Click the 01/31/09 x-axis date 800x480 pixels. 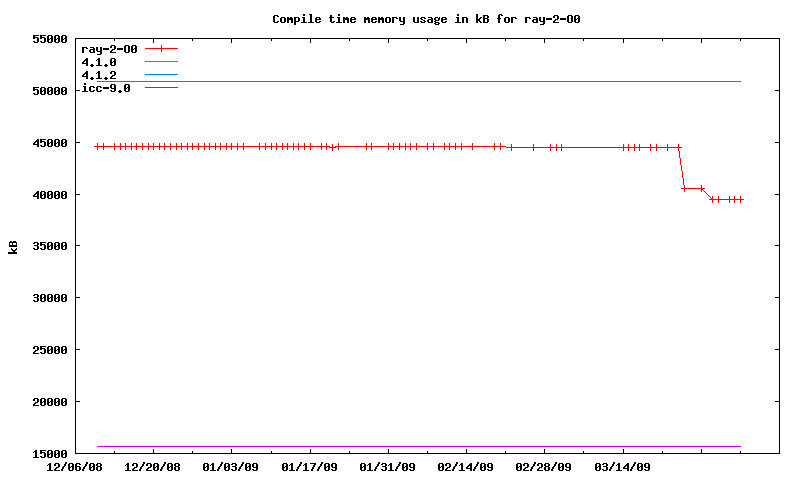[387, 467]
